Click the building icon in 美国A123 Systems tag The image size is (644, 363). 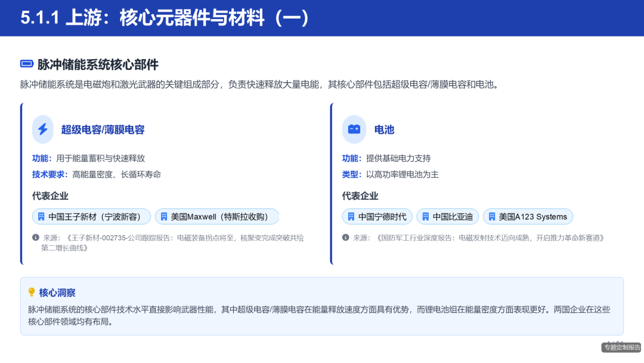491,216
